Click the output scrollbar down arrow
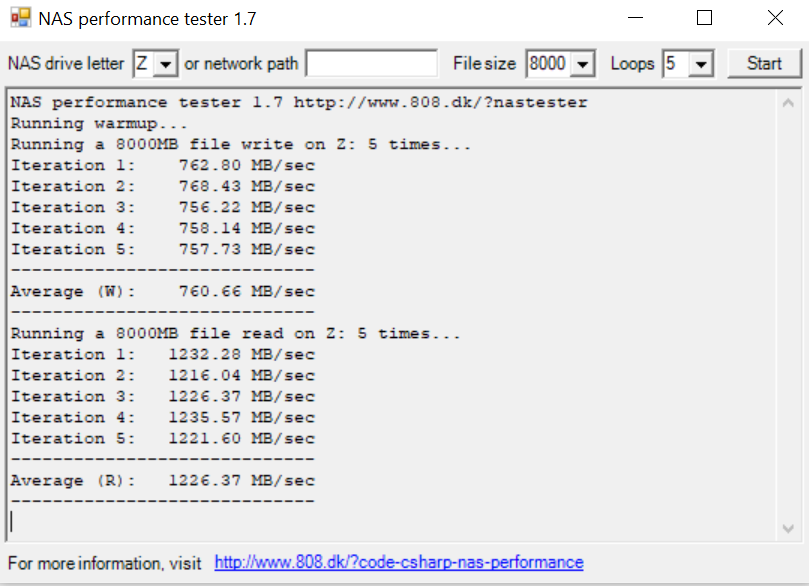Viewport: 809px width, 586px height. [x=788, y=528]
